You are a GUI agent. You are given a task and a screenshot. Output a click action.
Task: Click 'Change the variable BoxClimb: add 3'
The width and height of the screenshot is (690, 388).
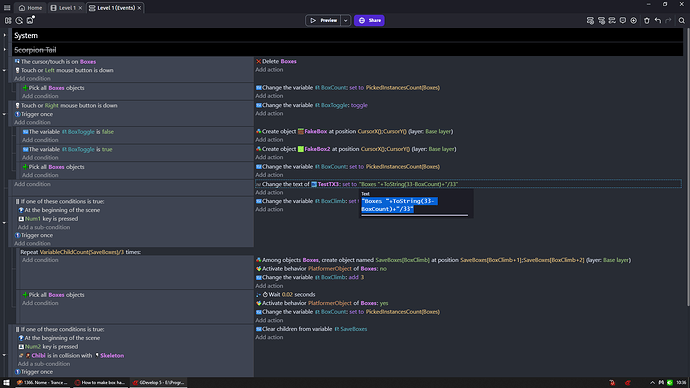click(310, 277)
